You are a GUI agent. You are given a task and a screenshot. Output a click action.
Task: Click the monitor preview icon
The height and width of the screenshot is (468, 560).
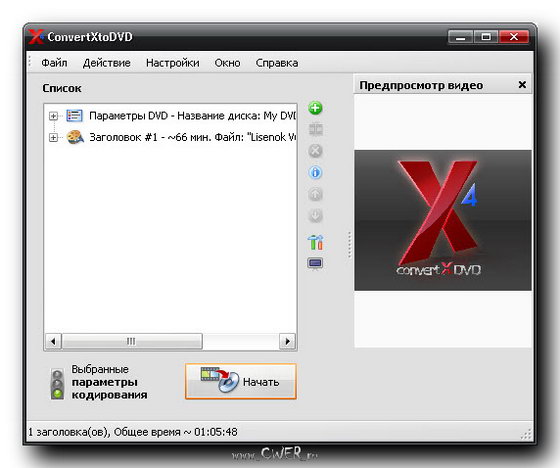(315, 264)
